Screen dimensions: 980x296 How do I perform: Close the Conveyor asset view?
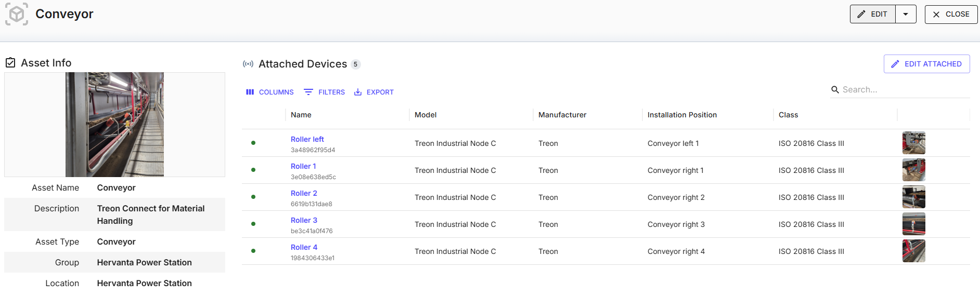[951, 14]
